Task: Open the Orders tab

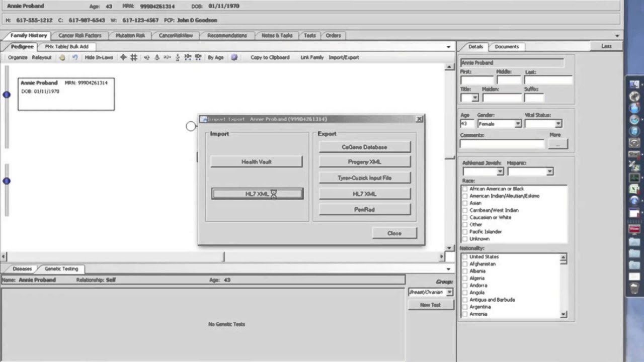Action: pyautogui.click(x=333, y=36)
